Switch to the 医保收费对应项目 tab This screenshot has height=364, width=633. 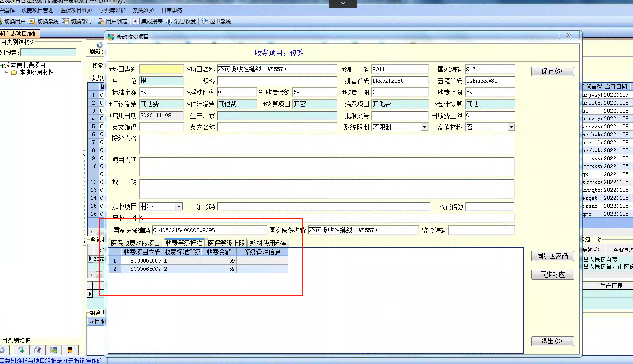click(135, 243)
